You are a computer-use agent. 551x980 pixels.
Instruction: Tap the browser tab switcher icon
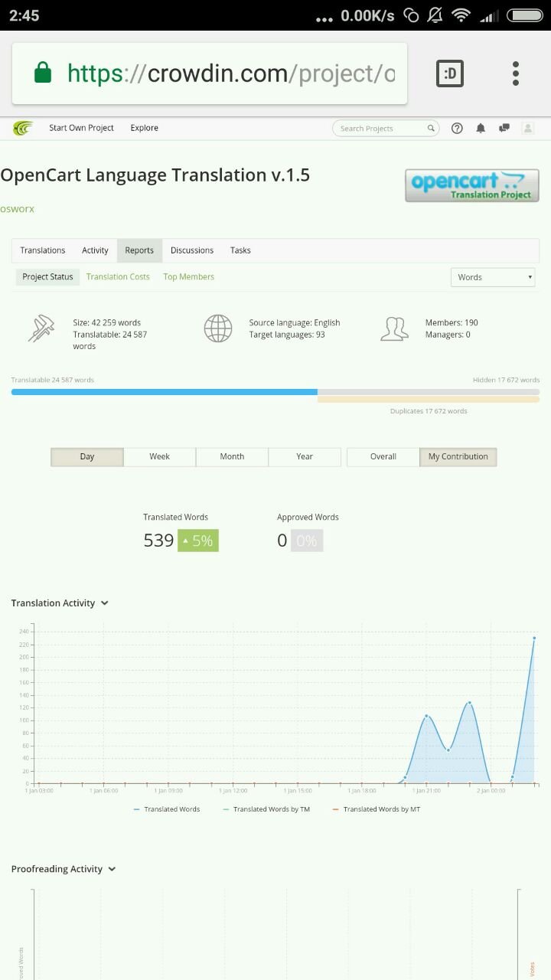[450, 73]
